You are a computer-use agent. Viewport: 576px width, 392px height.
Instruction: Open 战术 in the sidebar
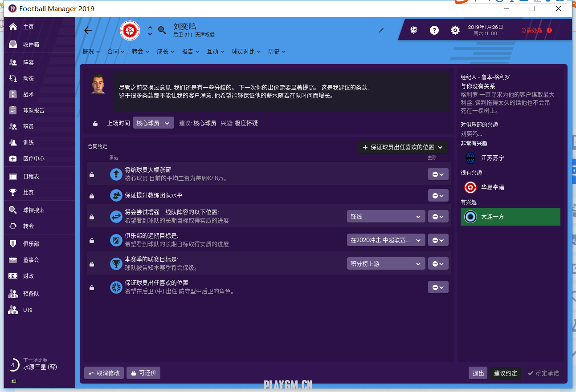[x=28, y=94]
